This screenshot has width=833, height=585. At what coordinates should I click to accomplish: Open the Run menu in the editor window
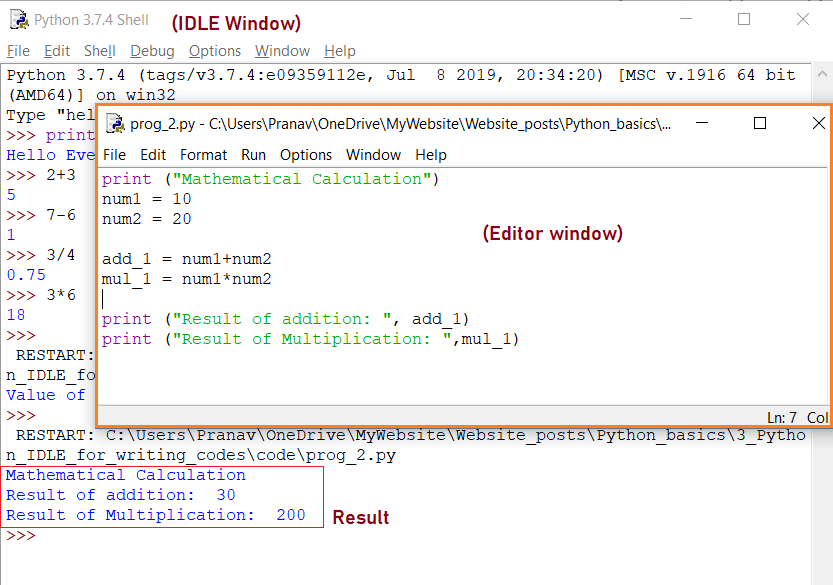click(255, 155)
